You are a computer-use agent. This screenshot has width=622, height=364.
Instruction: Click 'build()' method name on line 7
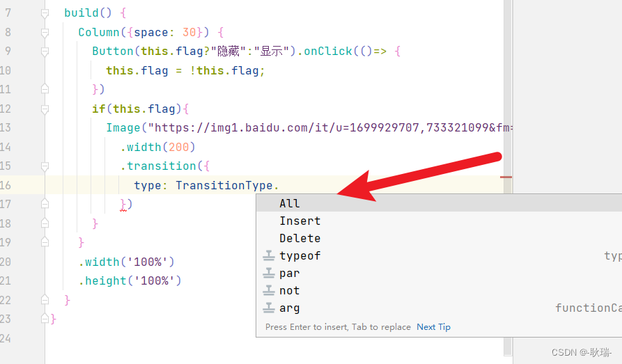pyautogui.click(x=88, y=13)
